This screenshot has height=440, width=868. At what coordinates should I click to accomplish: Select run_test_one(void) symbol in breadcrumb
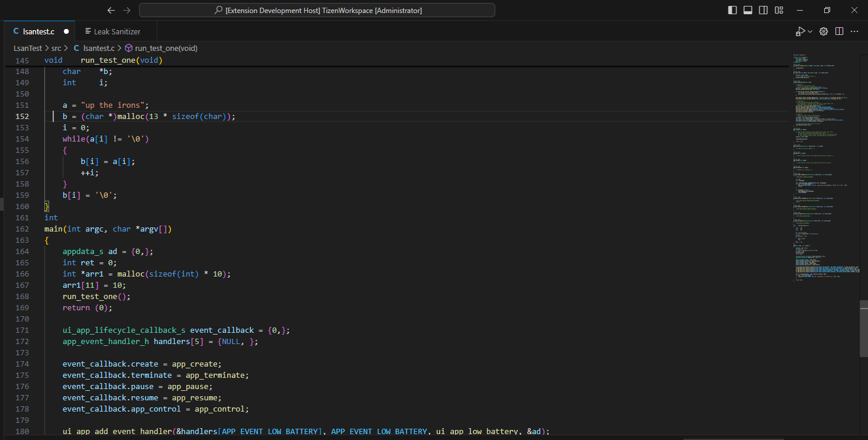pos(166,49)
